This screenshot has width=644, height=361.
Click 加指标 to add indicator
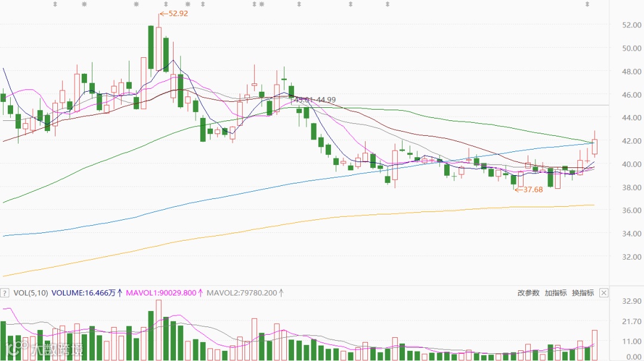tap(555, 293)
